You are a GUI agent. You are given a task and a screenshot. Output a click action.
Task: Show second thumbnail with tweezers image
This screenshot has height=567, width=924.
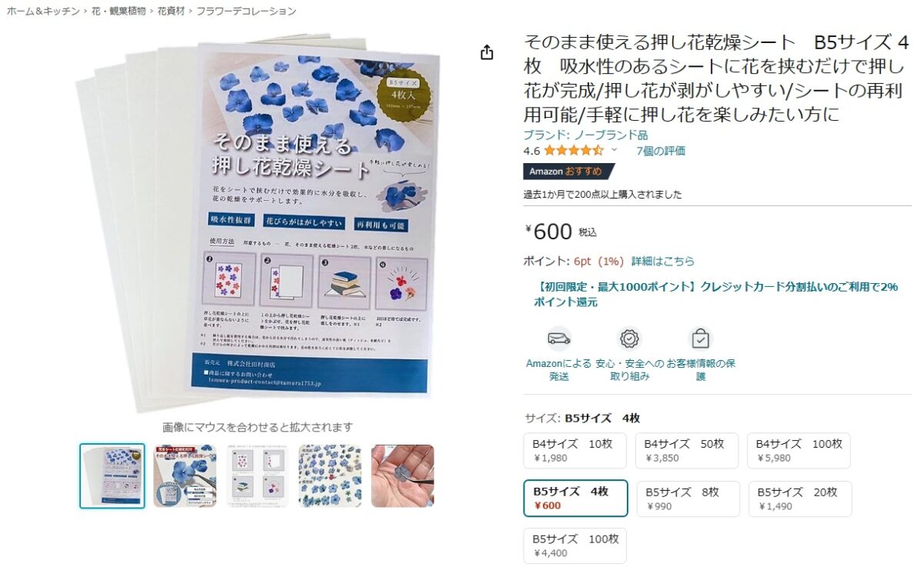pyautogui.click(x=185, y=475)
